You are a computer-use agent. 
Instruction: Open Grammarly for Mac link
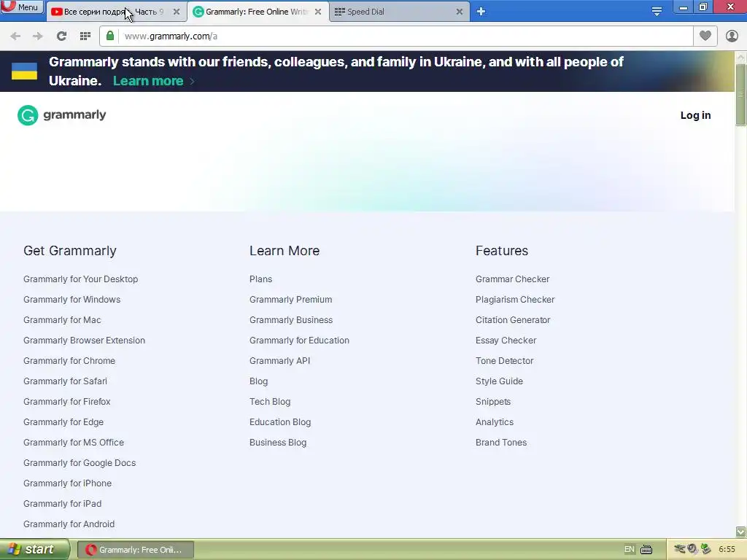62,320
